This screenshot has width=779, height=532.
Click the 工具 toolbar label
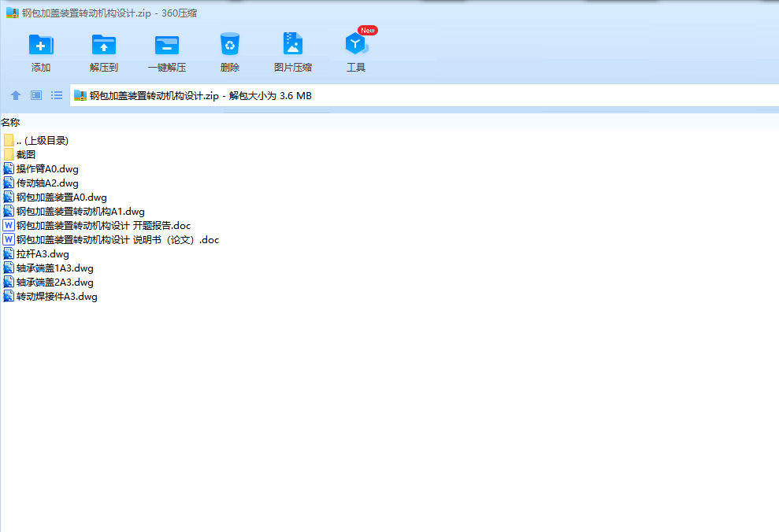[x=356, y=68]
